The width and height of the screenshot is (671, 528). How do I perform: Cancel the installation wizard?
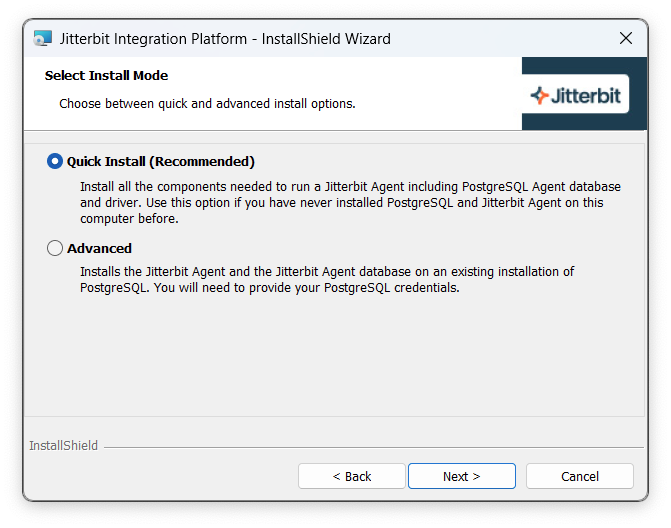[580, 476]
